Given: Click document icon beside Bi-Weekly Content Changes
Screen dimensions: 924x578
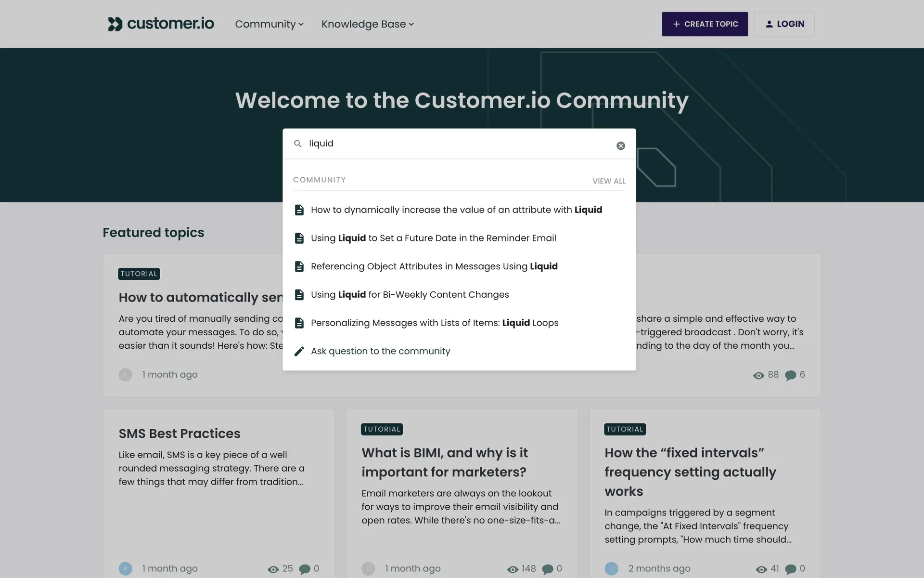Looking at the screenshot, I should tap(299, 295).
